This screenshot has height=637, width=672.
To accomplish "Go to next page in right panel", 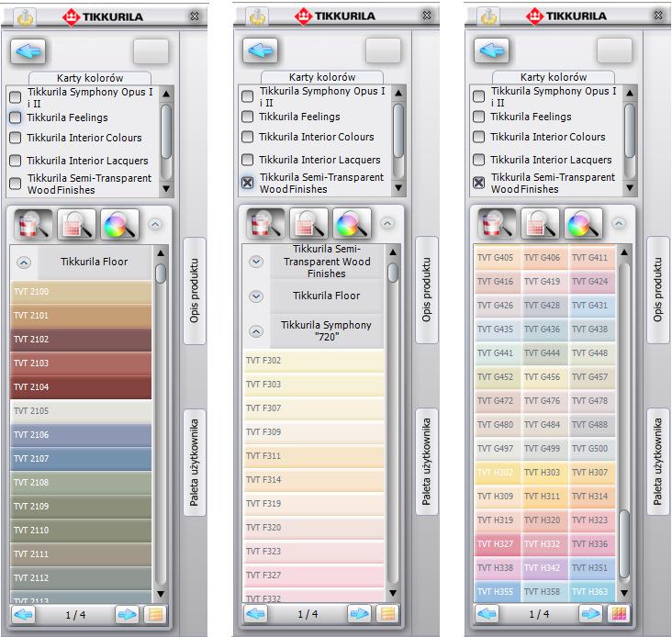I will [591, 614].
